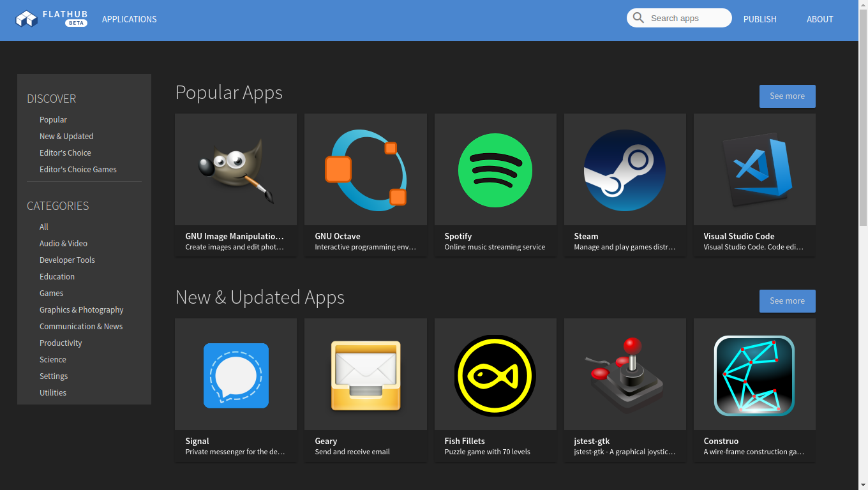
Task: Click the Visual Studio Code title text
Action: [x=739, y=236]
